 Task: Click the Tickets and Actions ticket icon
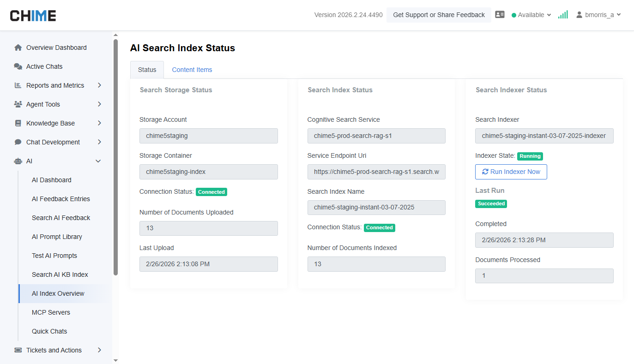pyautogui.click(x=18, y=350)
